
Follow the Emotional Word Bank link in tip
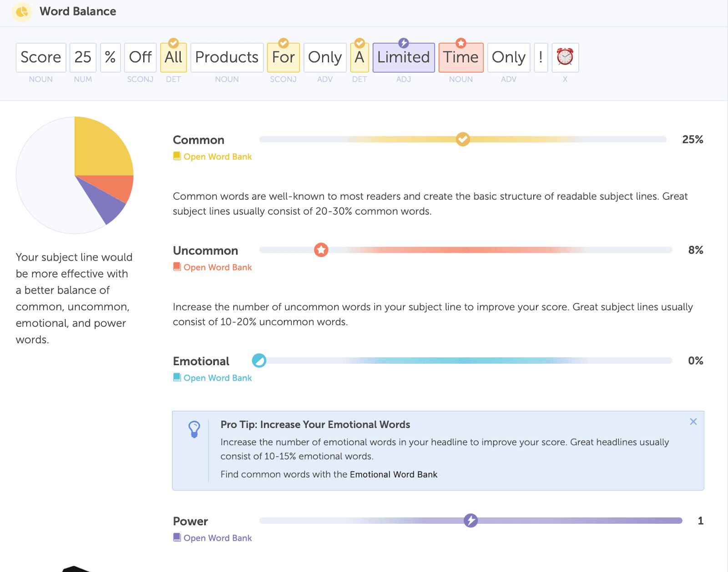[x=393, y=474]
